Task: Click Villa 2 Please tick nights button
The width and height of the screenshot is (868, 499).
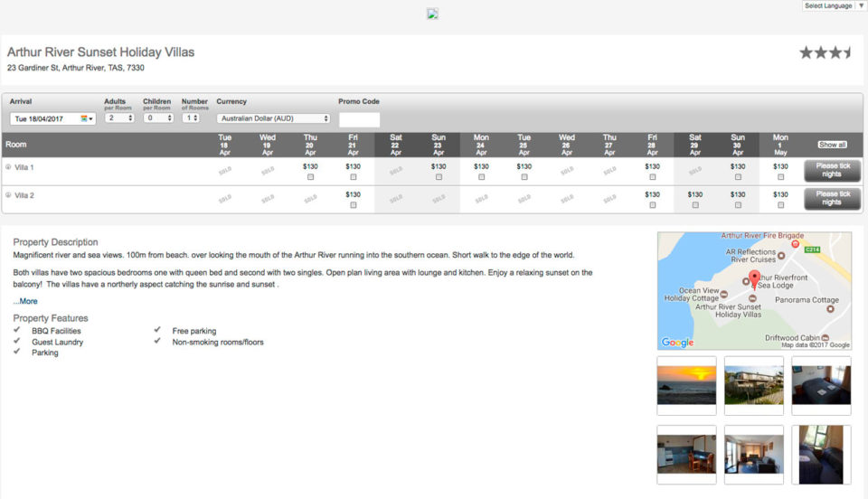Action: (832, 199)
